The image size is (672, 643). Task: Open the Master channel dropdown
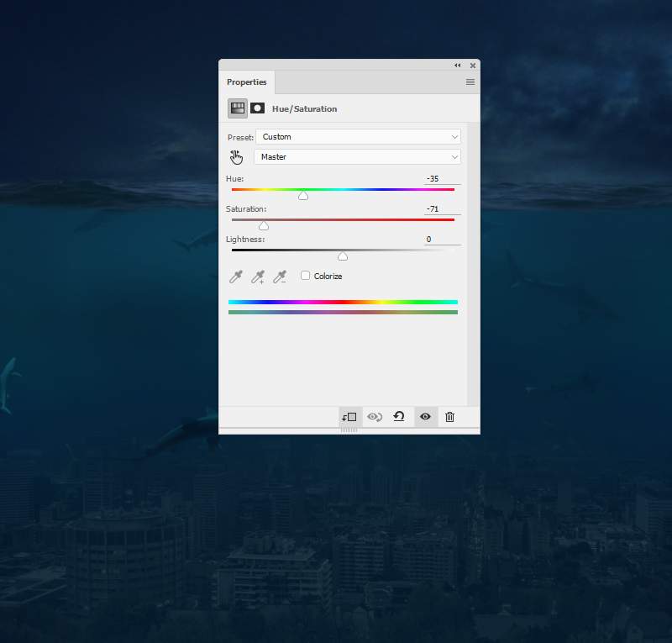click(x=358, y=157)
